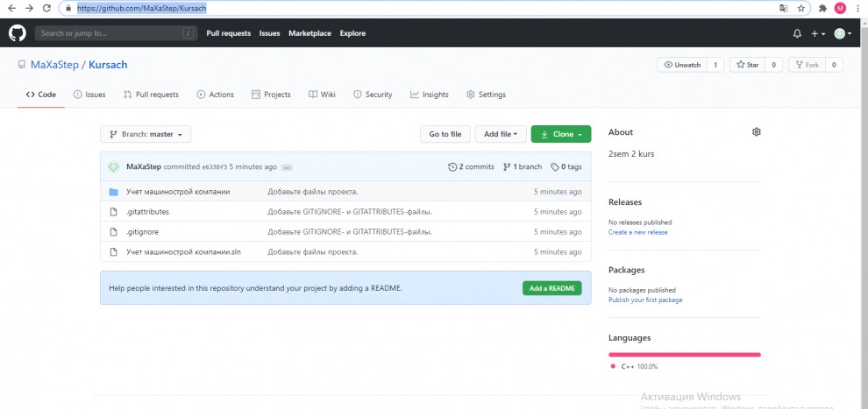
Task: Expand commit message ellipsis button
Action: click(286, 167)
